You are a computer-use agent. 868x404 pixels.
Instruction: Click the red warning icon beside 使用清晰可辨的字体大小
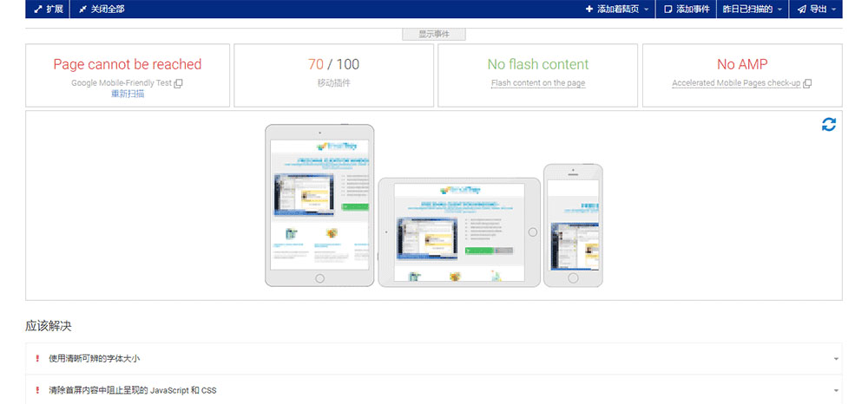(37, 358)
